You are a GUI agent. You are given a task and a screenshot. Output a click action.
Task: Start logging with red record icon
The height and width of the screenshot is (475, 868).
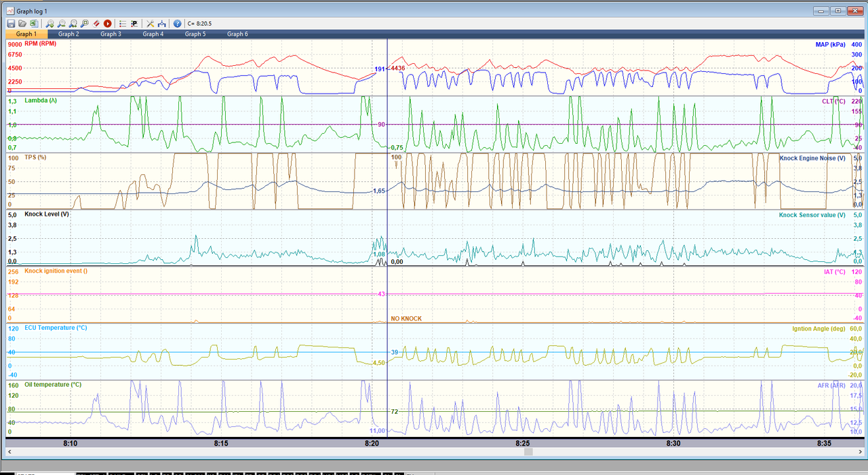[x=107, y=23]
